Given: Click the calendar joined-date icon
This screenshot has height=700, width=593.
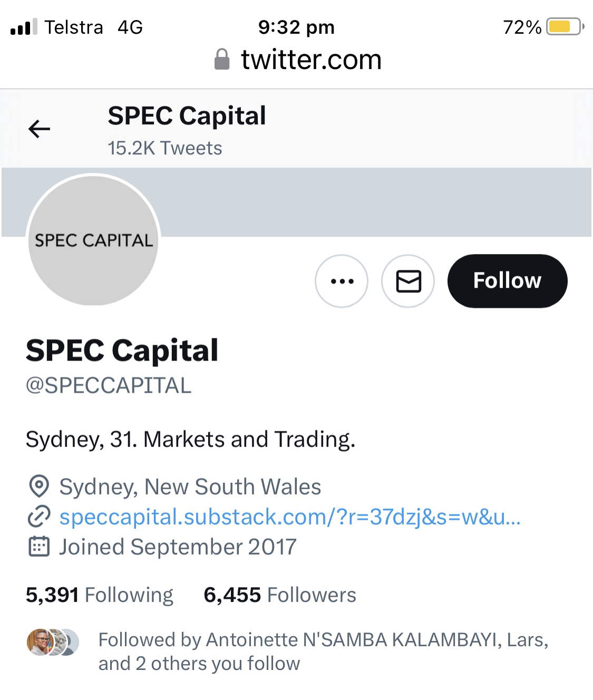Looking at the screenshot, I should (38, 547).
